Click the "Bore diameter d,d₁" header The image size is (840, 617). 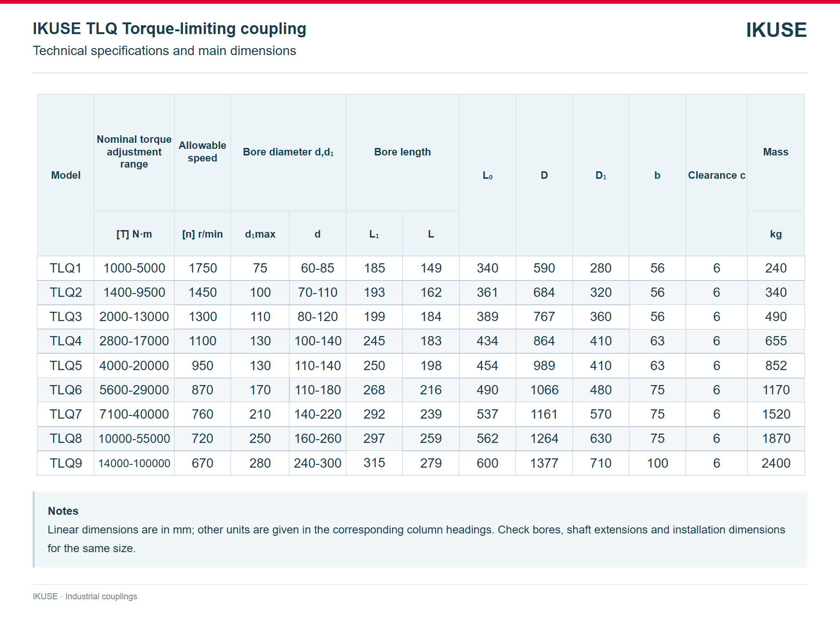288,152
